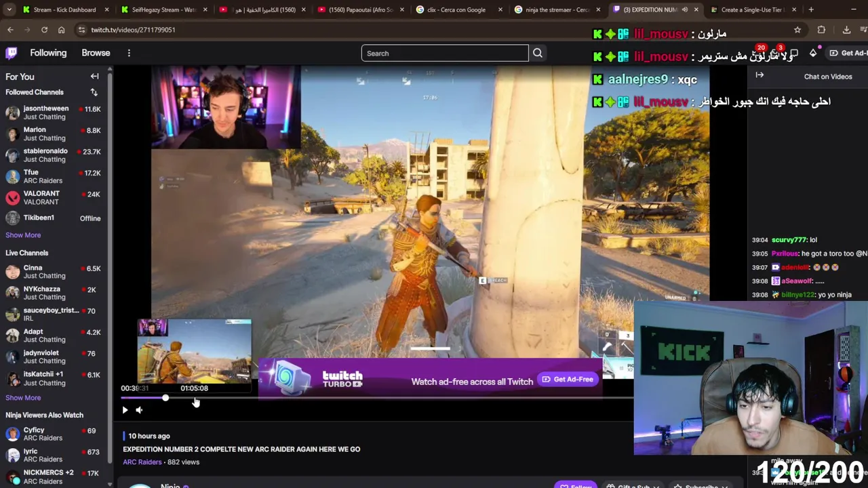The width and height of the screenshot is (868, 488).
Task: Jump to 39:05 chat timestamp
Action: tap(759, 253)
